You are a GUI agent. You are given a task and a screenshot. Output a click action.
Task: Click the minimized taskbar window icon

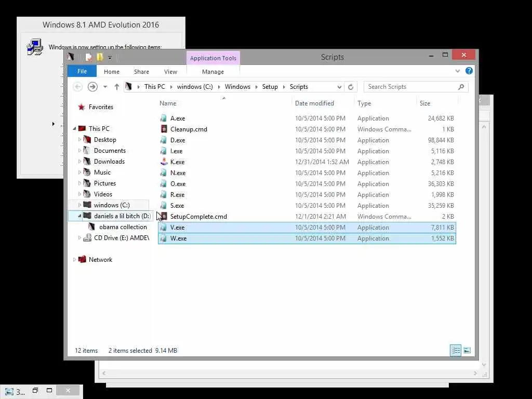click(9, 392)
